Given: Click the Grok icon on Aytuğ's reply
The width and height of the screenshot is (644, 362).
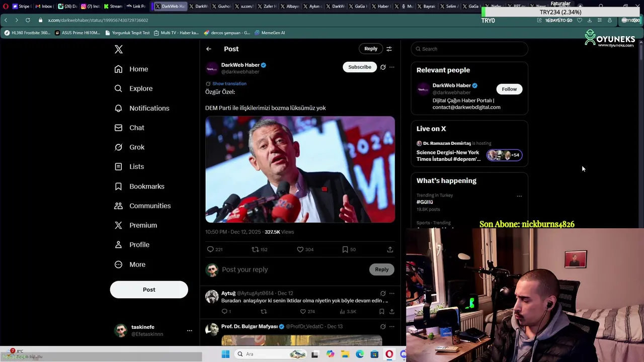Looking at the screenshot, I should (383, 293).
